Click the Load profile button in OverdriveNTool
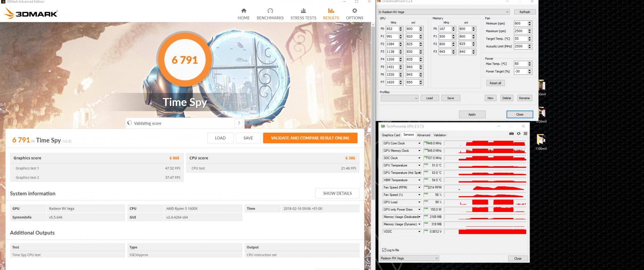This screenshot has width=644, height=270. pyautogui.click(x=429, y=98)
